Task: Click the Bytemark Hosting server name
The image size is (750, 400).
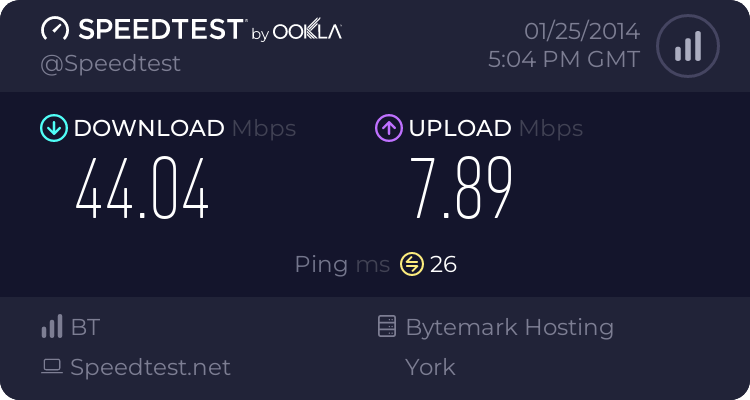Action: tap(509, 328)
